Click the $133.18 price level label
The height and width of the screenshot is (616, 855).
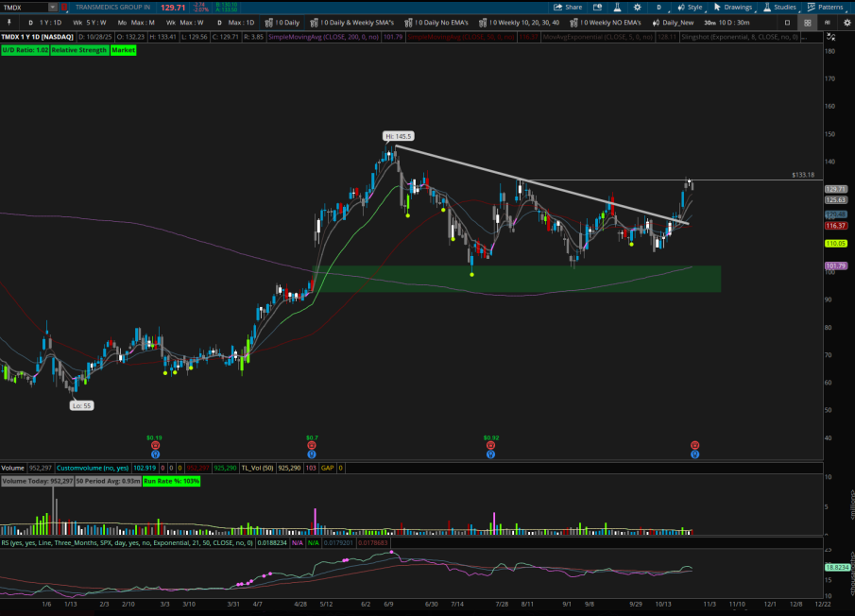[803, 175]
